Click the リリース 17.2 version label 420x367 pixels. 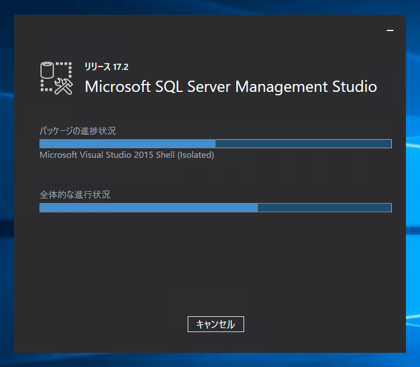(106, 67)
